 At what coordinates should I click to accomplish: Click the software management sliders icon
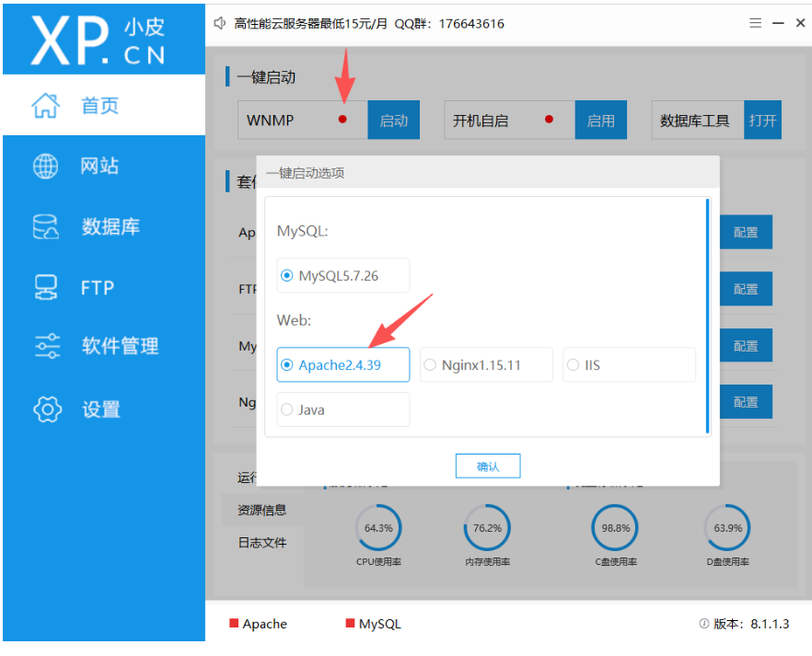[x=47, y=346]
